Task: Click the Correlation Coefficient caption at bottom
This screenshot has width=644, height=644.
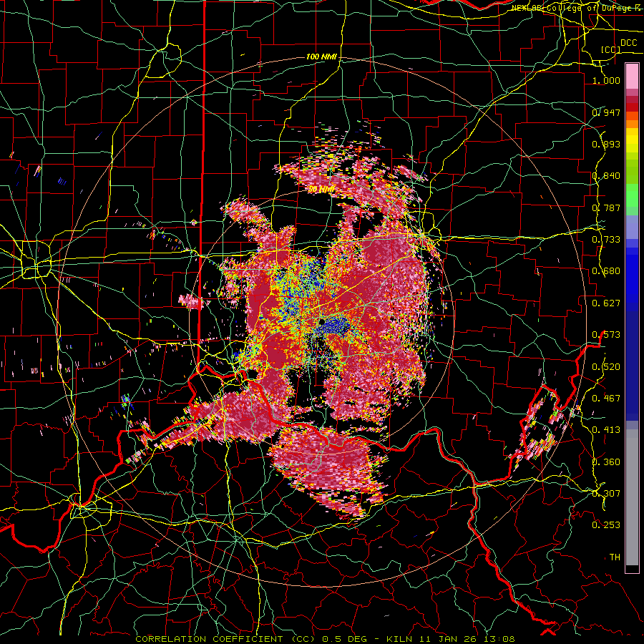Action: [x=326, y=639]
